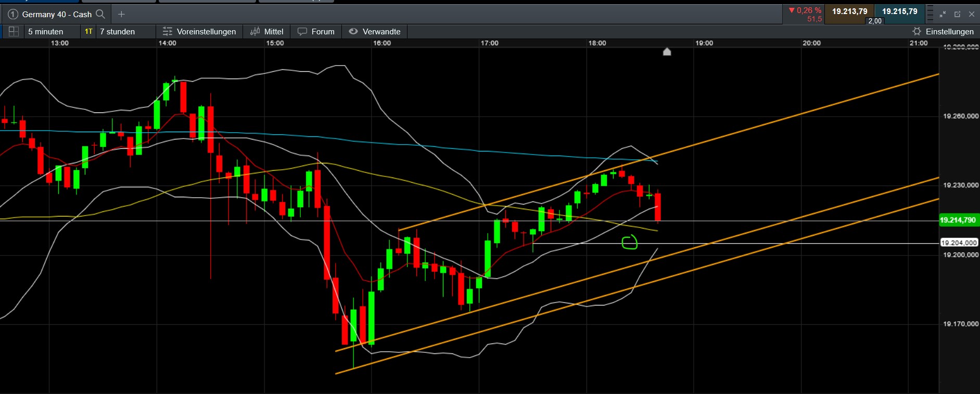Open the chart layout grid icon
This screenshot has width=980, height=394.
[x=14, y=31]
